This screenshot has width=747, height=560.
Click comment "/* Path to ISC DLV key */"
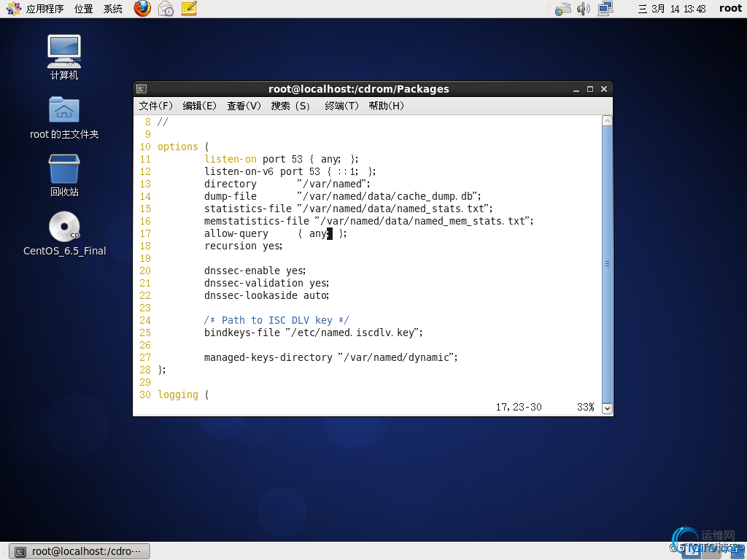276,320
